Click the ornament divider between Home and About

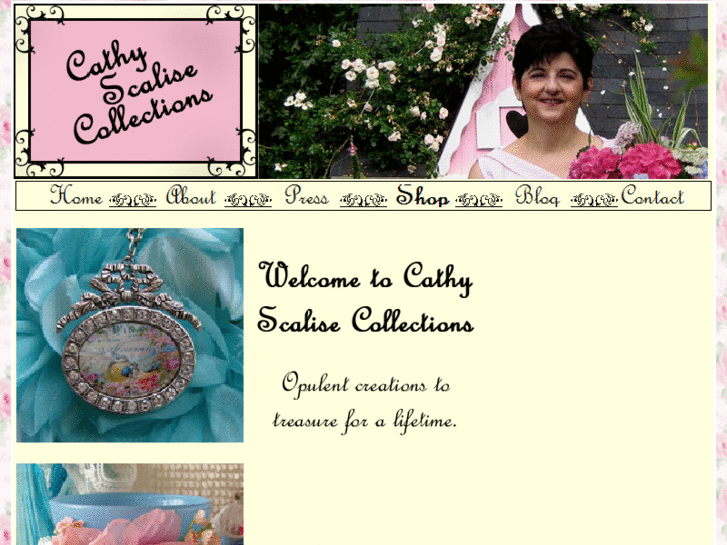point(133,200)
